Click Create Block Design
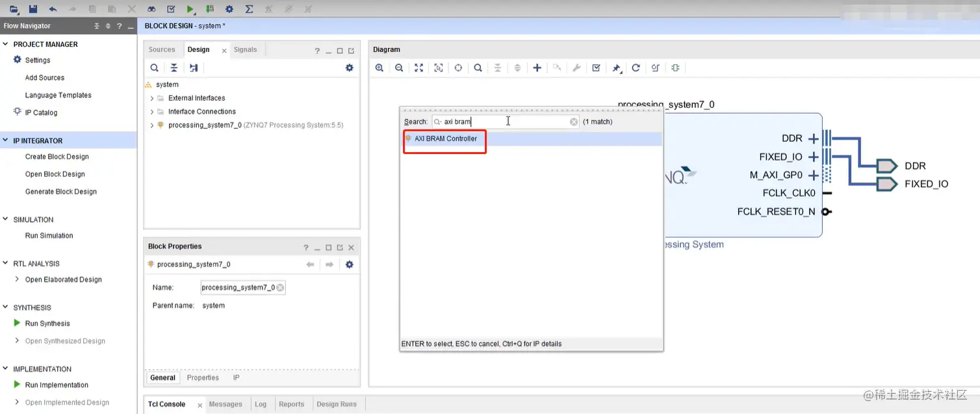The width and height of the screenshot is (980, 414). [57, 157]
